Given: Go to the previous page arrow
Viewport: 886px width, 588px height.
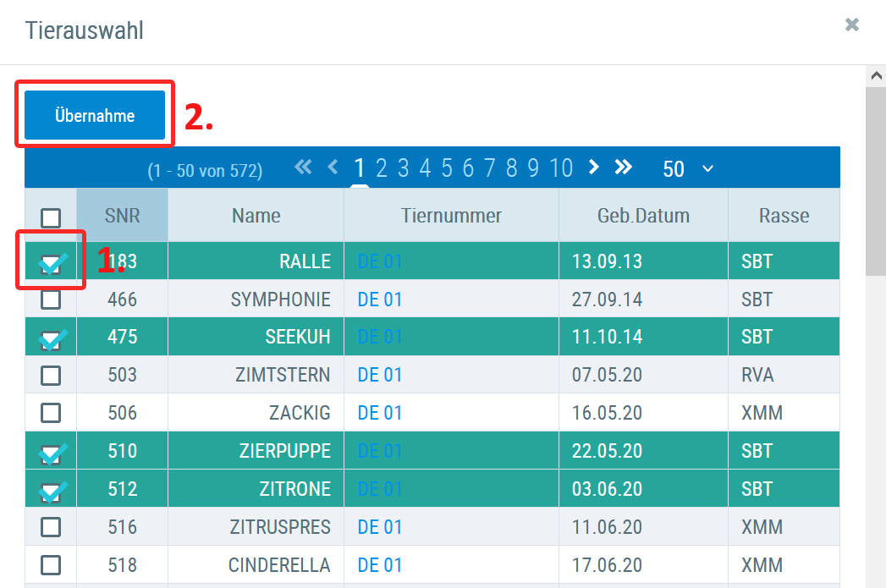Looking at the screenshot, I should point(333,168).
